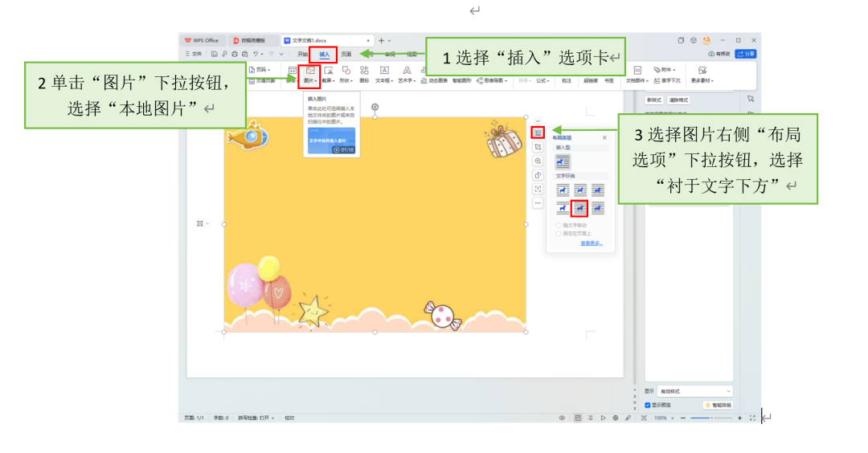The width and height of the screenshot is (868, 453).
Task: Click the Print icon in quick access toolbar
Action: click(235, 54)
